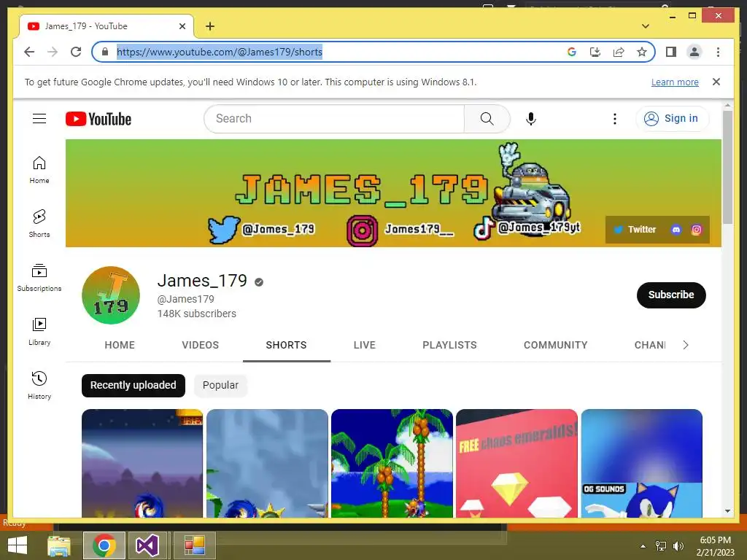The image size is (747, 560).
Task: Select the SHORTS channel tab
Action: click(x=286, y=345)
